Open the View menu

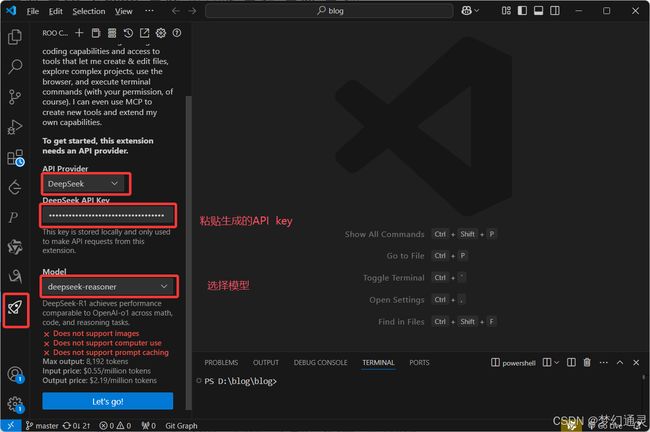[124, 11]
